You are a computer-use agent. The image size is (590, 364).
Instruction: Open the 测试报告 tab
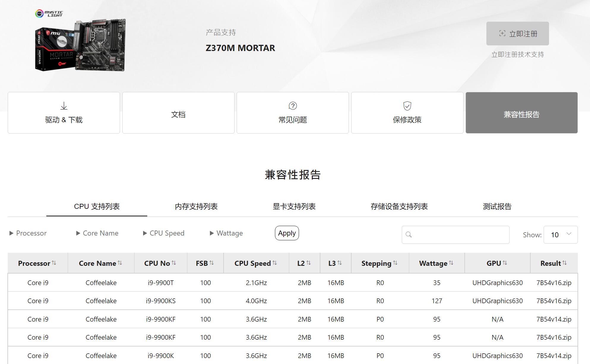(497, 206)
